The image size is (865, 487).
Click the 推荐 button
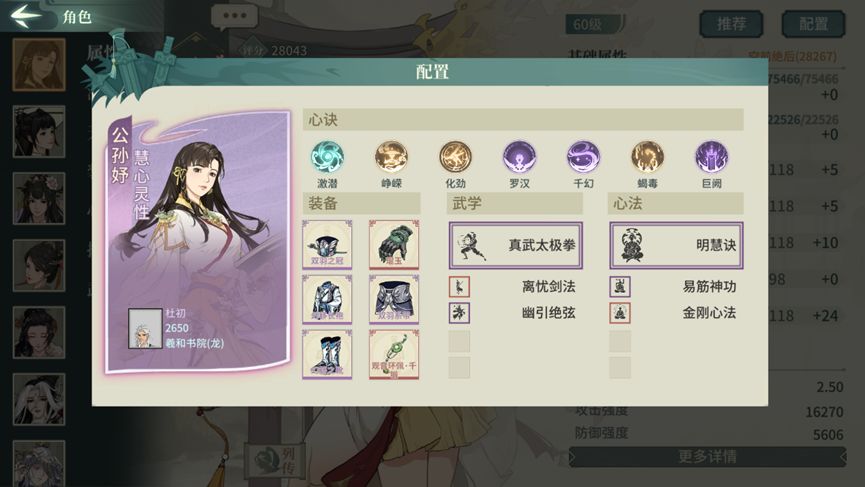(x=731, y=24)
